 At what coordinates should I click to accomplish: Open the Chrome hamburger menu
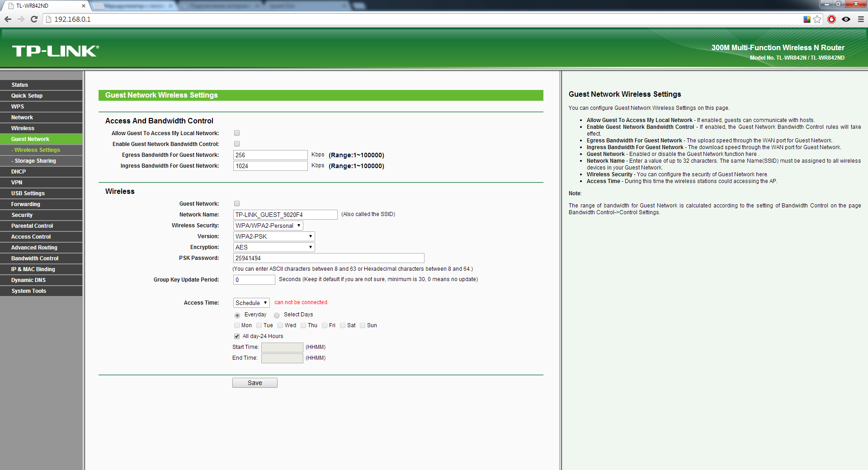pos(861,19)
